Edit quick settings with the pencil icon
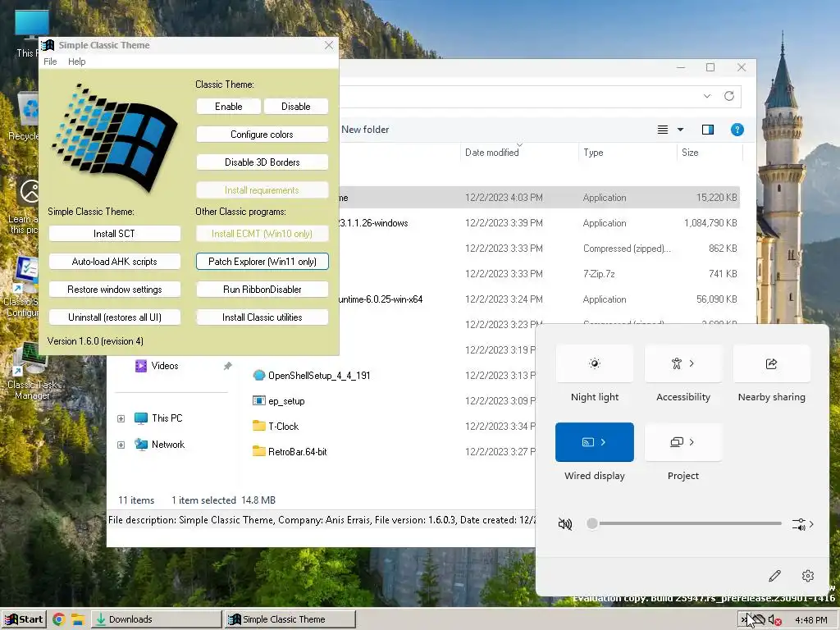The height and width of the screenshot is (630, 840). point(774,576)
